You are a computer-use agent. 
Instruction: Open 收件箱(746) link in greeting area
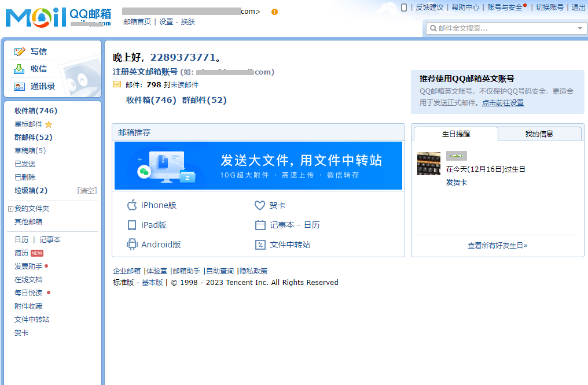click(151, 100)
